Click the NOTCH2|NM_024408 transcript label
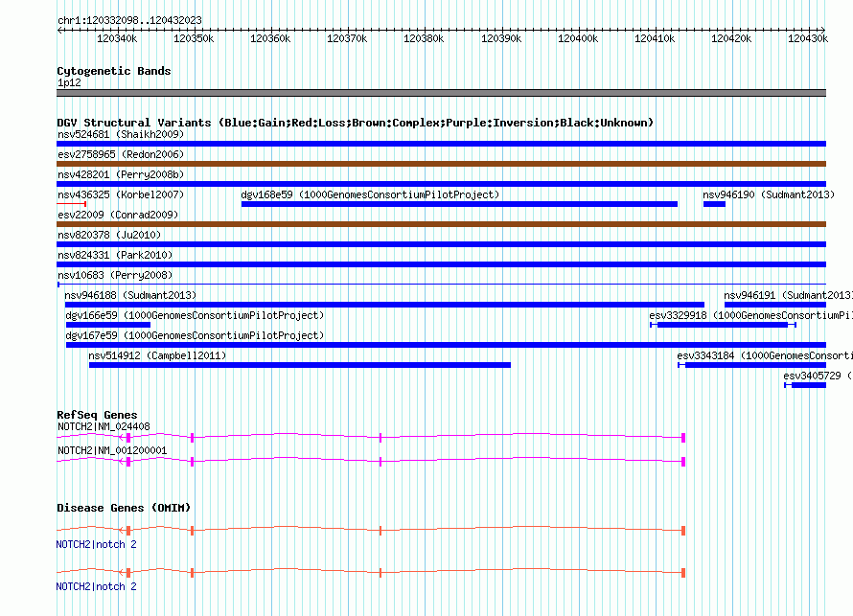The image size is (853, 616). point(104,427)
